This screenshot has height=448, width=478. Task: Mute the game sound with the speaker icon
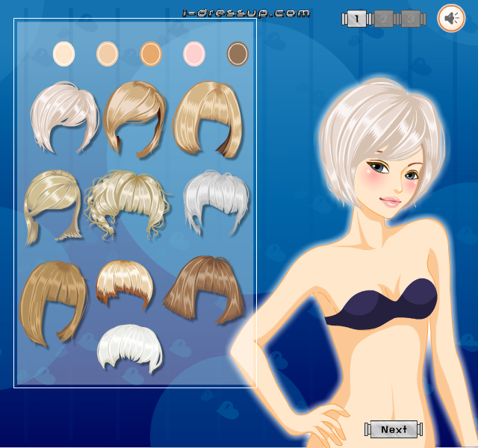point(451,18)
